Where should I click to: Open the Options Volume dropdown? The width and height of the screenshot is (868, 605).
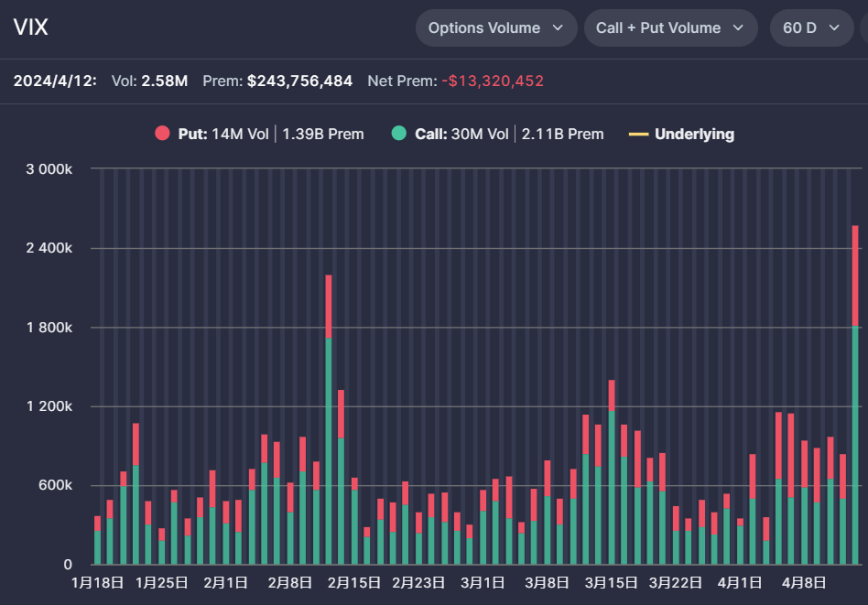click(x=495, y=28)
